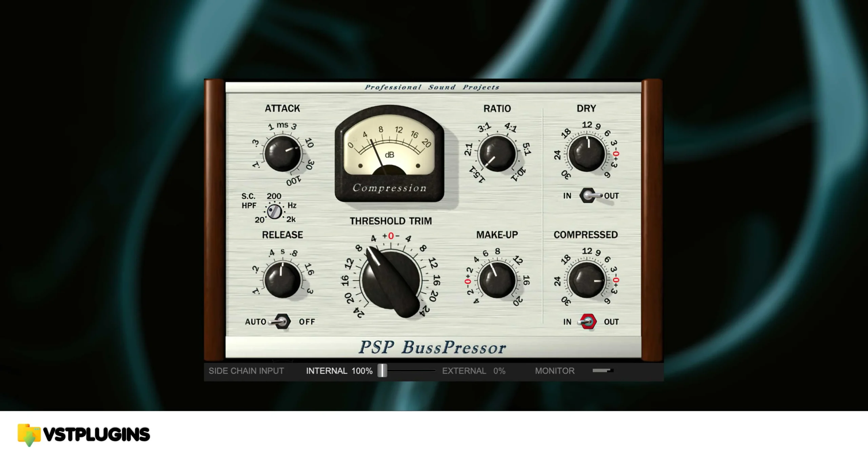Screen dimensions: 868x460
Task: Click the SIDE CHAIN INPUT label
Action: click(246, 371)
